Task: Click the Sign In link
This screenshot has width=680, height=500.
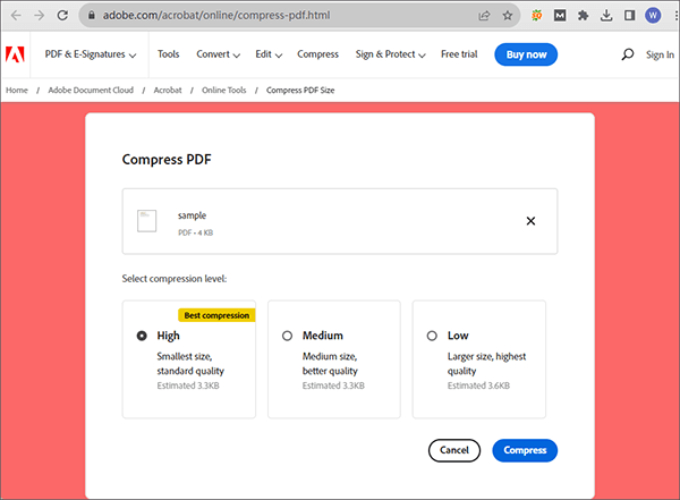Action: [x=660, y=55]
